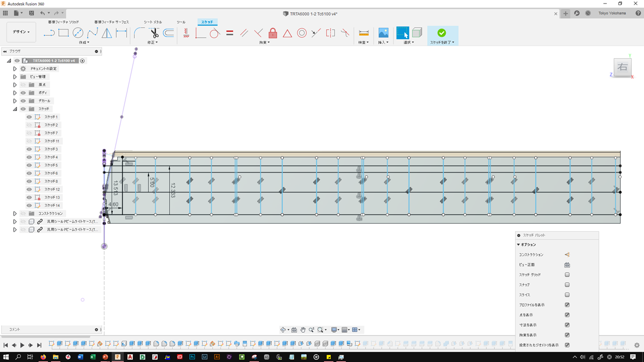Click the Insert image icon
644x362 pixels.
point(383,33)
